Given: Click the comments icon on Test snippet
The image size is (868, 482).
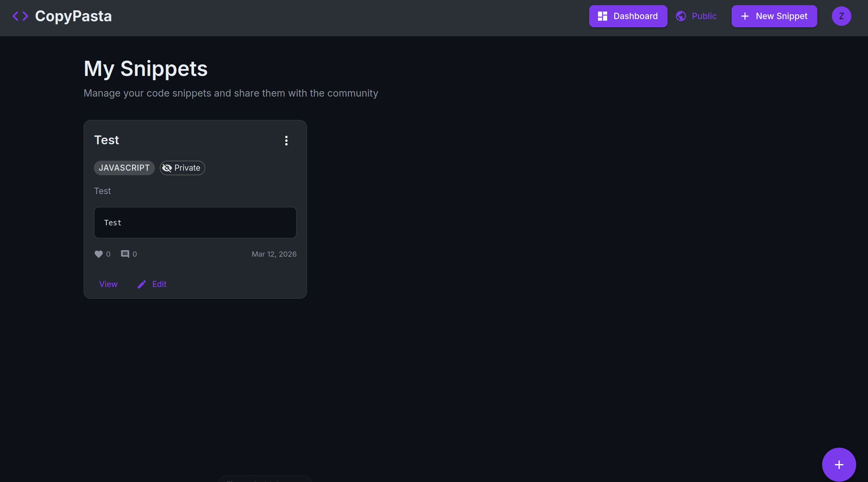Looking at the screenshot, I should (x=125, y=254).
